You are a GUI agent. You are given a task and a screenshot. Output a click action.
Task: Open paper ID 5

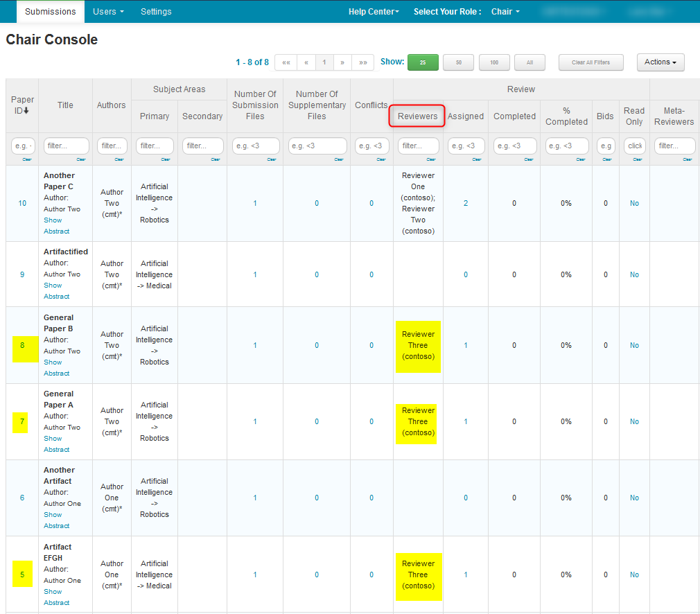point(22,574)
